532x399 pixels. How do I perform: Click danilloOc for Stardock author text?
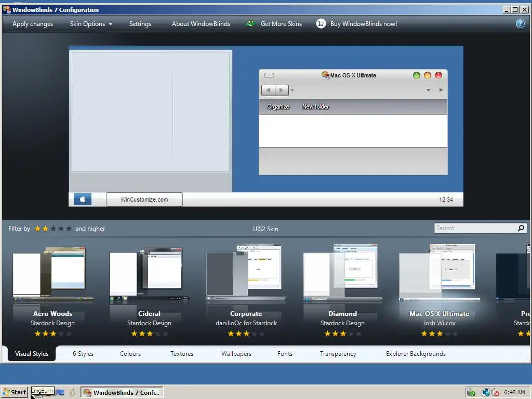246,323
